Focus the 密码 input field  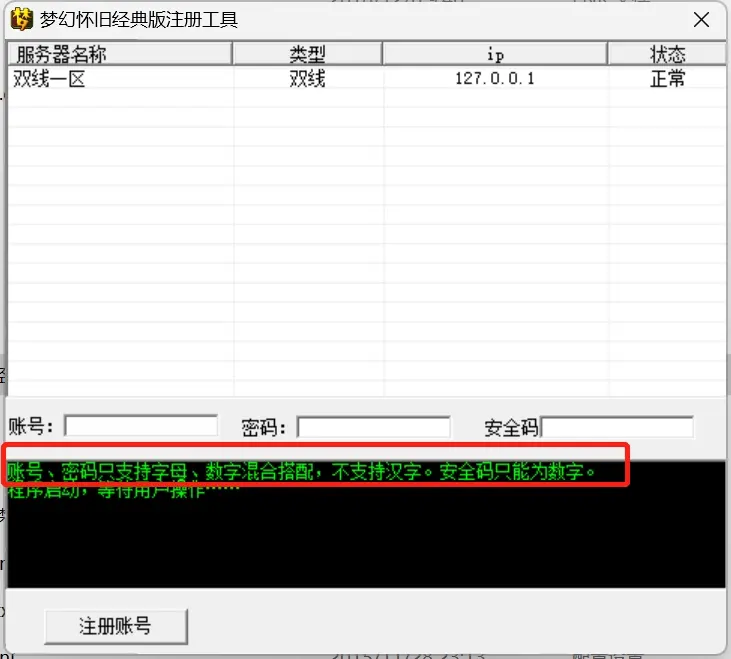(373, 427)
